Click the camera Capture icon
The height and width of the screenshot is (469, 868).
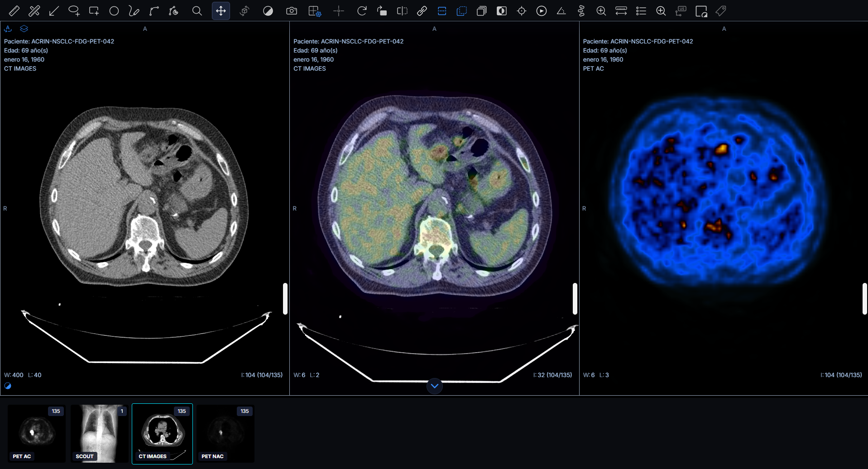click(292, 11)
